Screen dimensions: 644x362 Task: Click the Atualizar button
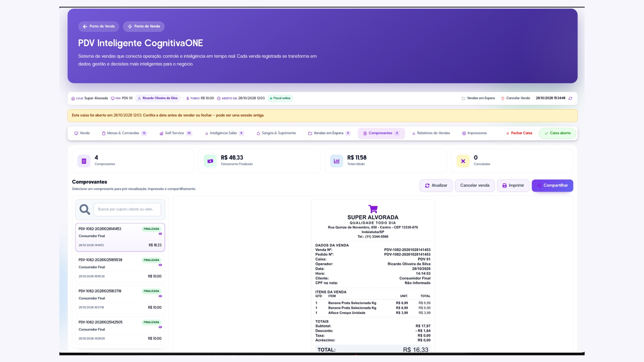(436, 185)
